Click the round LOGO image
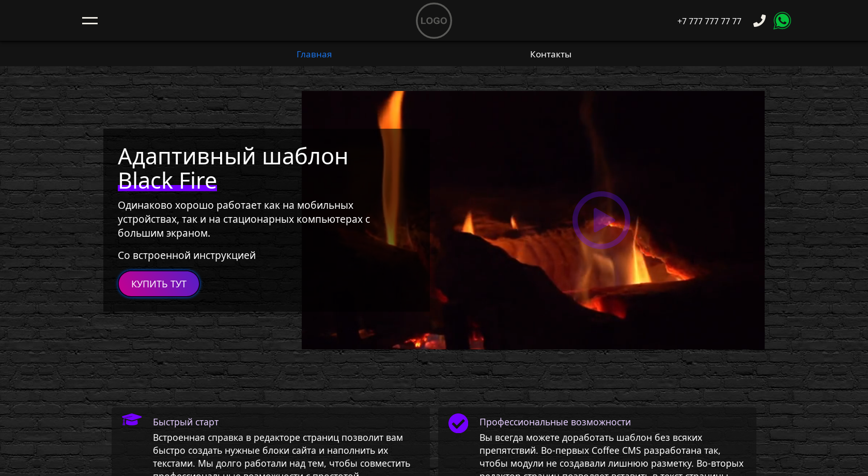Viewport: 868px width, 476px height. coord(434,21)
